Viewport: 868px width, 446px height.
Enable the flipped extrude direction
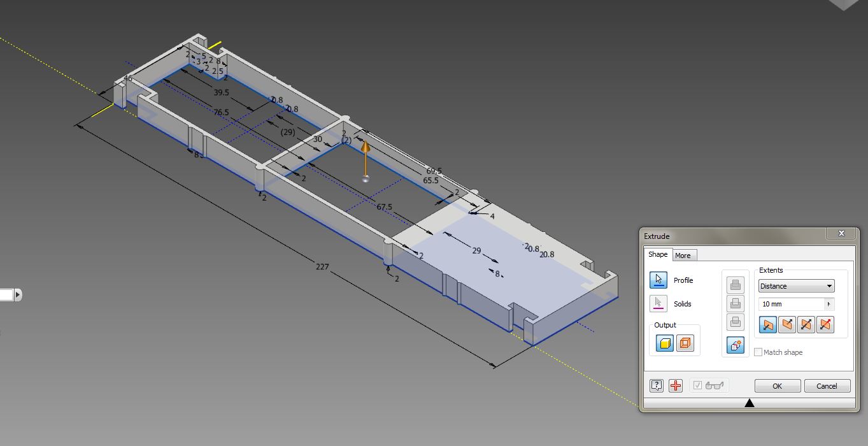coord(787,325)
